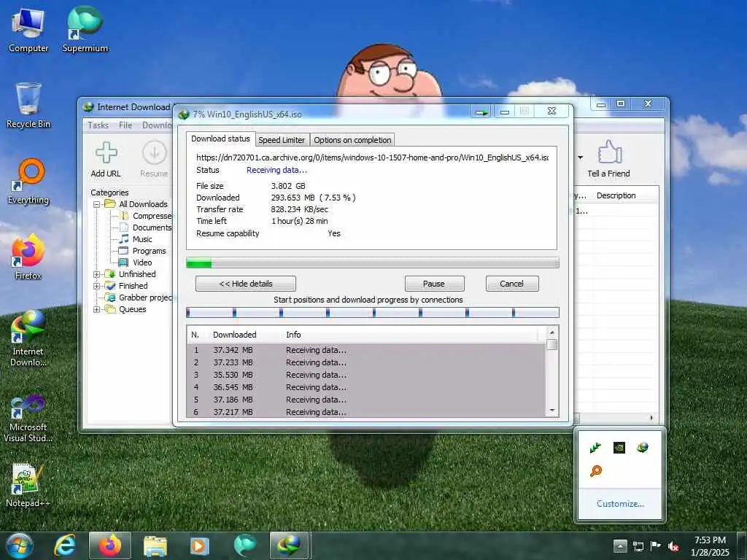
Task: Open the Supermium desktop shortcut
Action: 85,30
